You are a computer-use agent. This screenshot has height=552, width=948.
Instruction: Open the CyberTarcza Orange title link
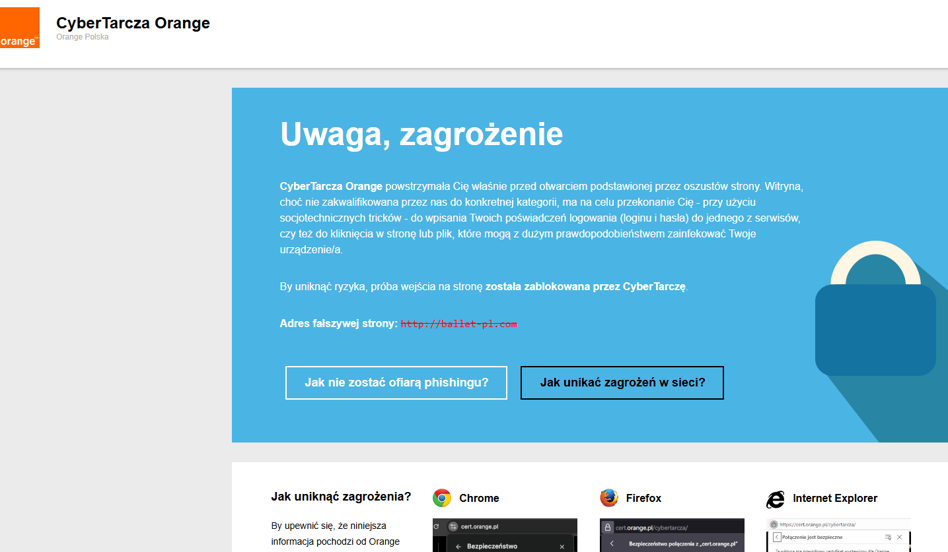(133, 23)
